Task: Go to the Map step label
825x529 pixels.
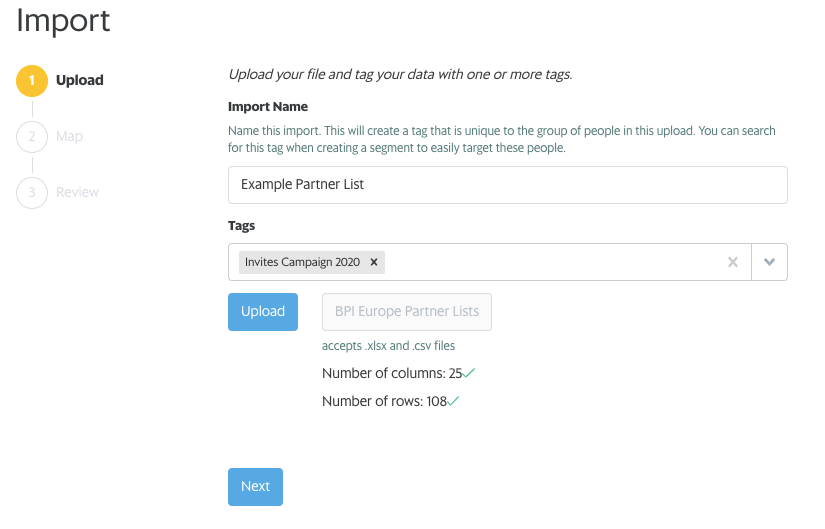Action: point(69,136)
